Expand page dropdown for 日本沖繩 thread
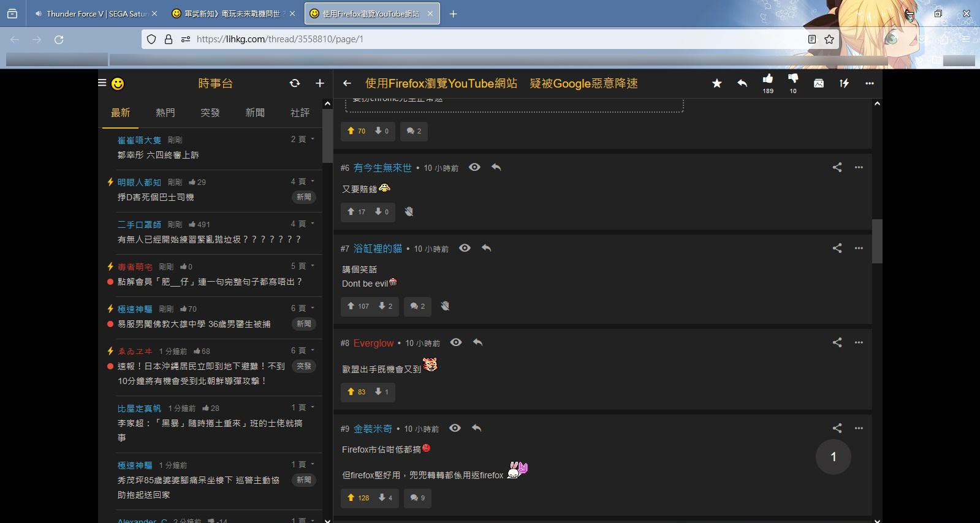Viewport: 980px width, 523px height. pyautogui.click(x=303, y=350)
